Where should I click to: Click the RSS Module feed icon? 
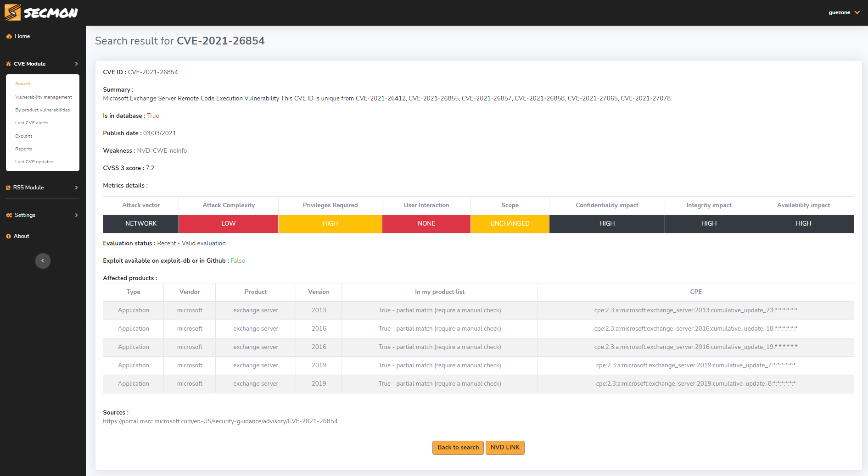[8, 188]
